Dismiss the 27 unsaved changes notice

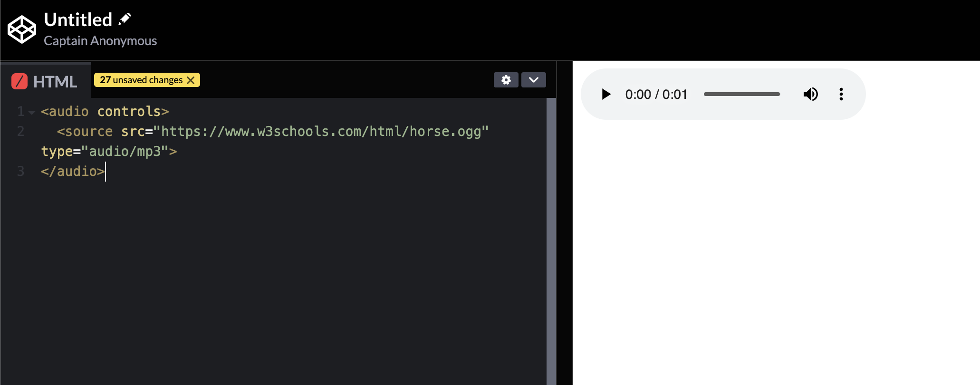tap(191, 80)
